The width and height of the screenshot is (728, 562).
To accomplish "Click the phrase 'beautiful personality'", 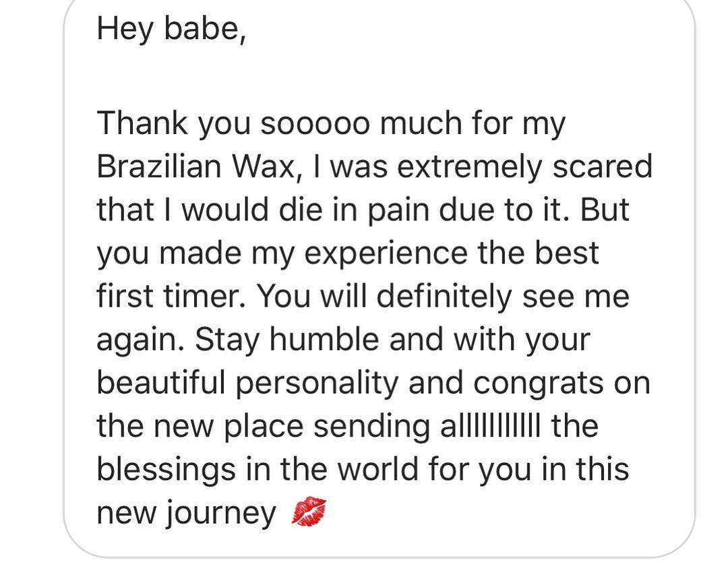I will 247,383.
